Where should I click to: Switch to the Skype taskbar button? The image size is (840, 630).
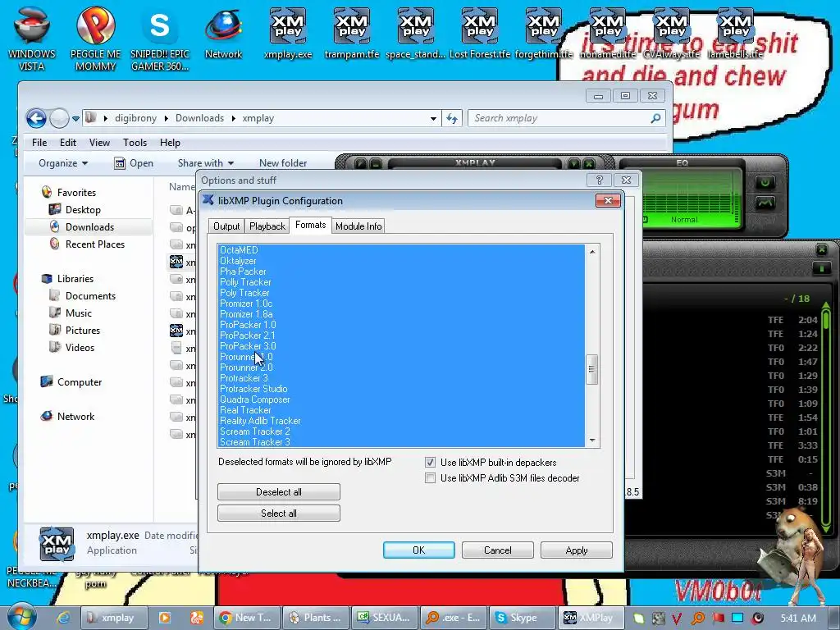point(523,618)
